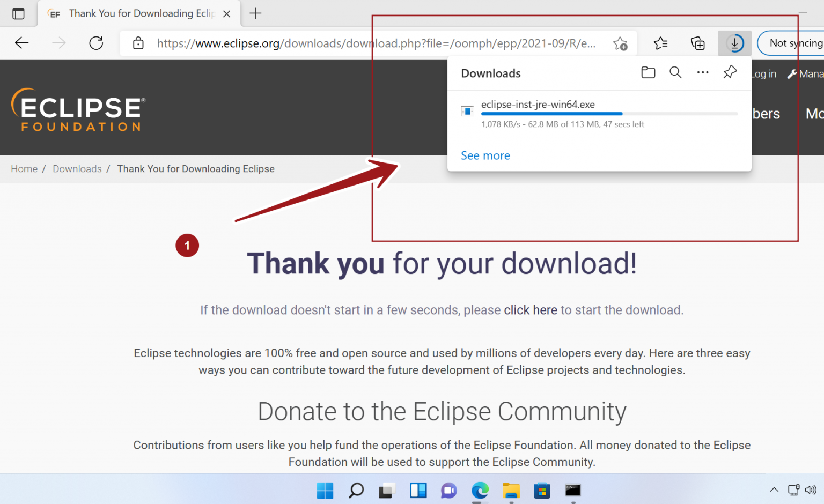Screen dimensions: 824x504
Task: Open the downloads folder icon
Action: click(x=648, y=72)
